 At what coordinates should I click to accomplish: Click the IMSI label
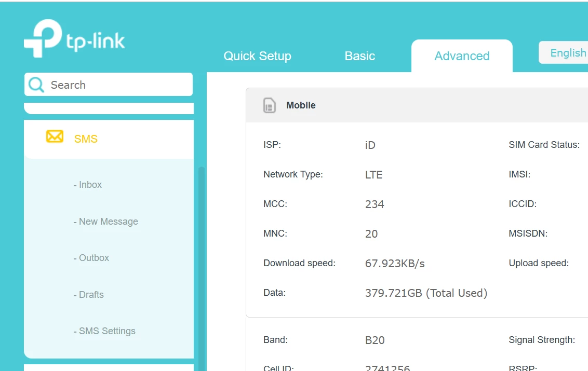point(519,174)
